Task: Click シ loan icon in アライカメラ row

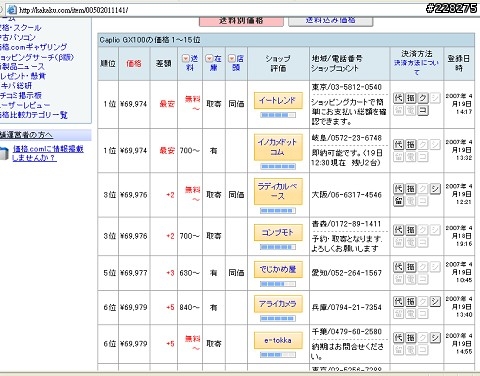Action: (x=435, y=301)
